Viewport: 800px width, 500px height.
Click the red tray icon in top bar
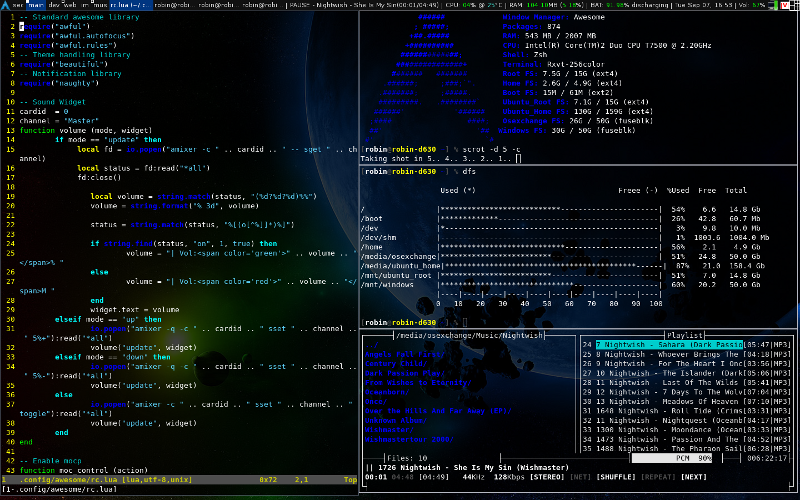[783, 5]
